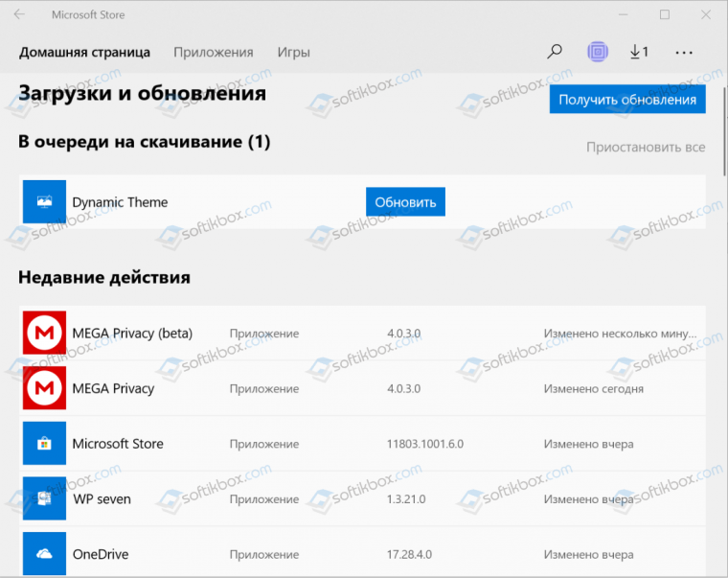Click Приложение label in MEGA Privacy (beta) row
The image size is (728, 578).
point(264,334)
